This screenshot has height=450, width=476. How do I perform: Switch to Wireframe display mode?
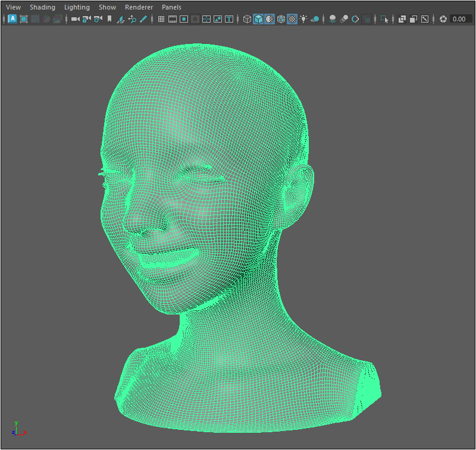[x=247, y=19]
